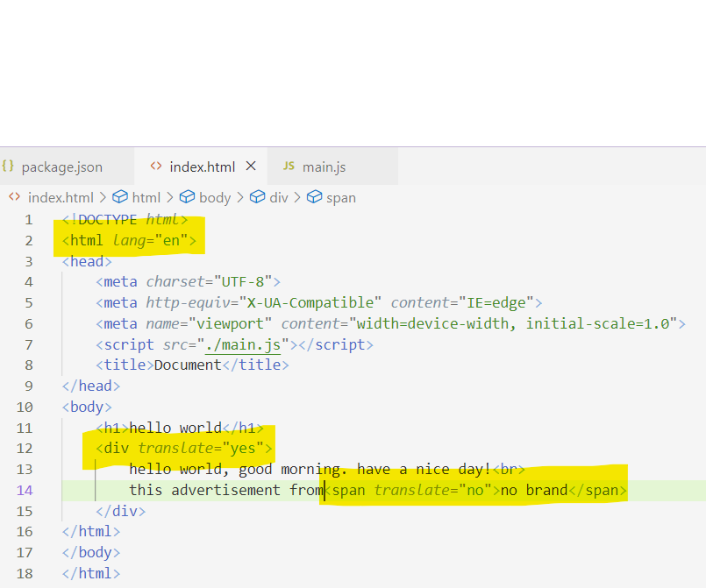Screen dimensions: 706x588
Task: Click the HTML file icon on index.html tab
Action: click(x=156, y=166)
